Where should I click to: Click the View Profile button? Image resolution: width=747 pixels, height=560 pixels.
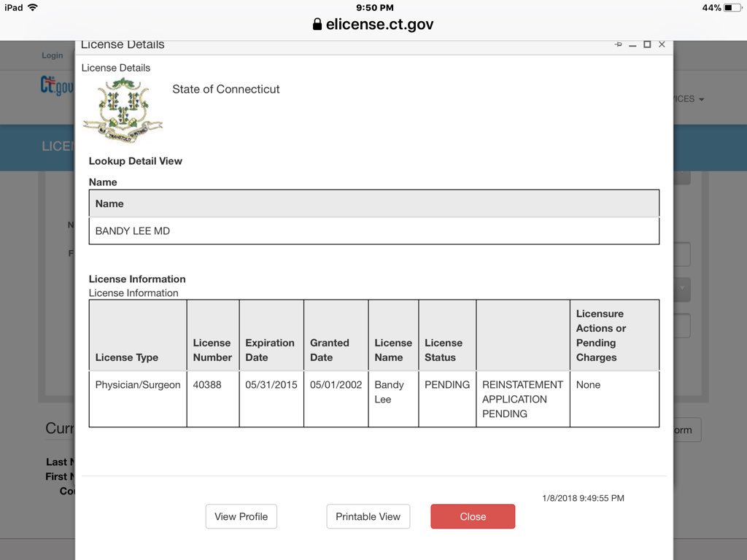pyautogui.click(x=241, y=516)
